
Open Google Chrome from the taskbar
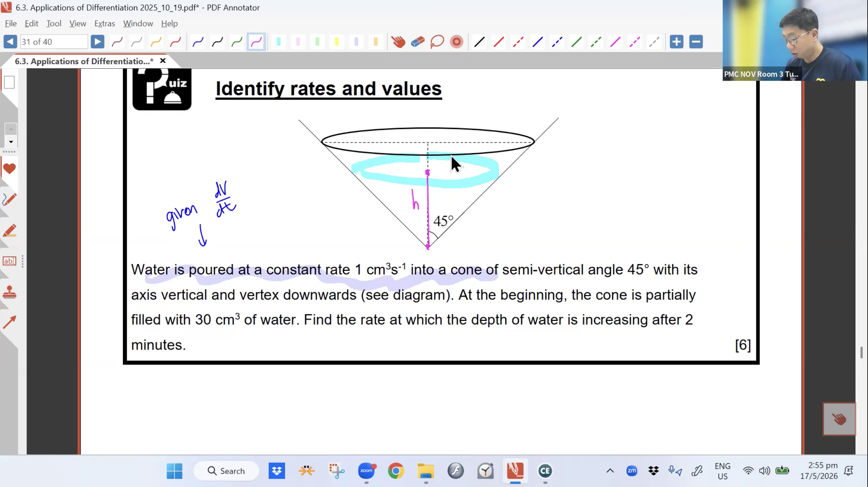click(x=396, y=471)
